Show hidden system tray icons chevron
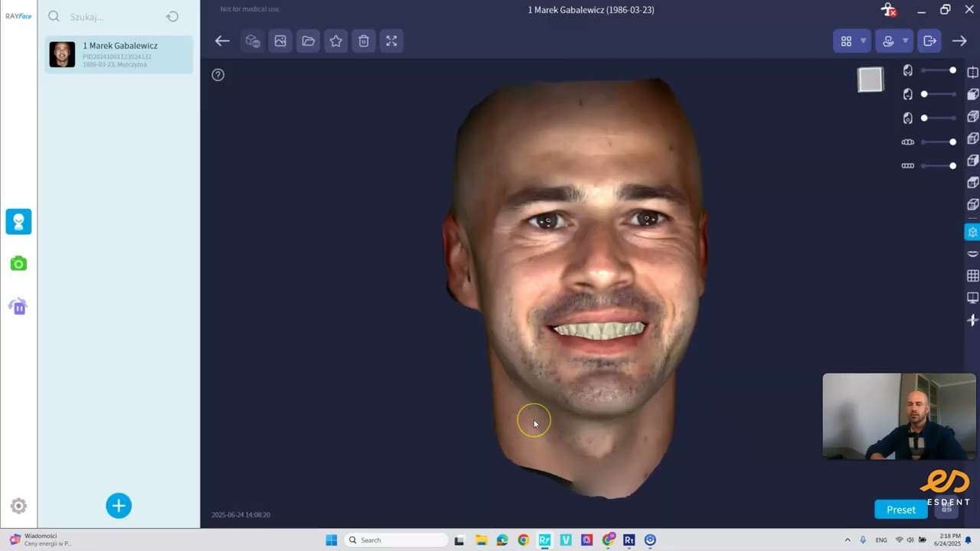 click(847, 540)
